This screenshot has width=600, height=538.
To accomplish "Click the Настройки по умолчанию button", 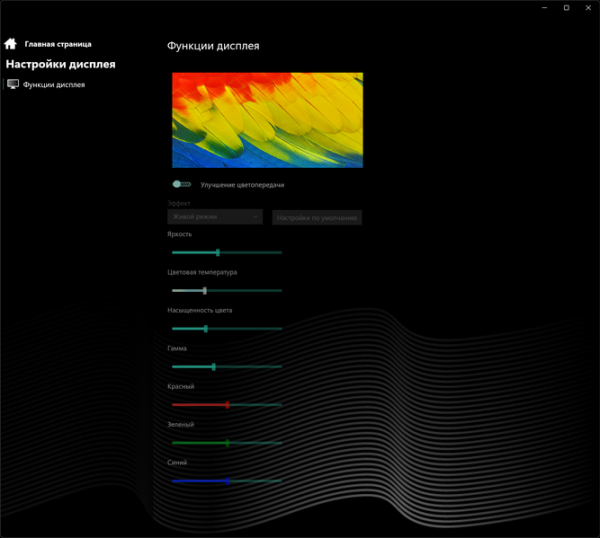I will 317,217.
